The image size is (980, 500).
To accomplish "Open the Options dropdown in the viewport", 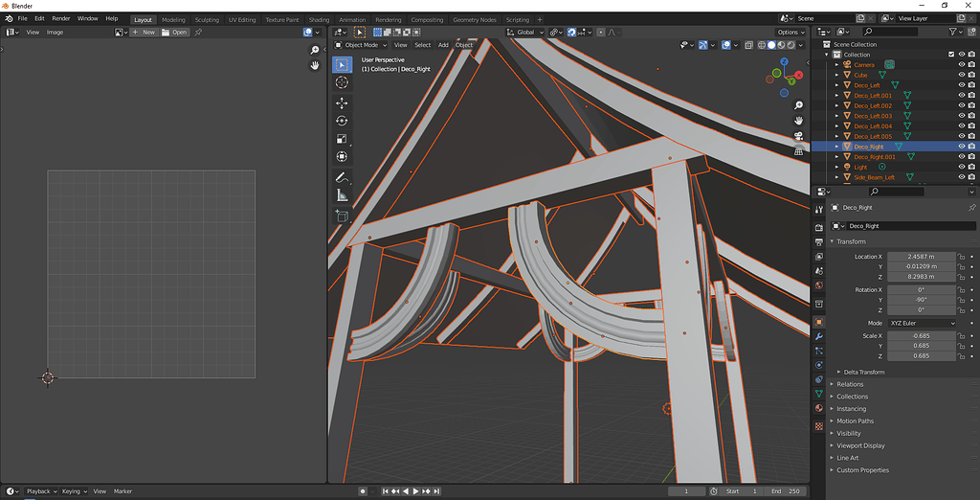I will 791,32.
